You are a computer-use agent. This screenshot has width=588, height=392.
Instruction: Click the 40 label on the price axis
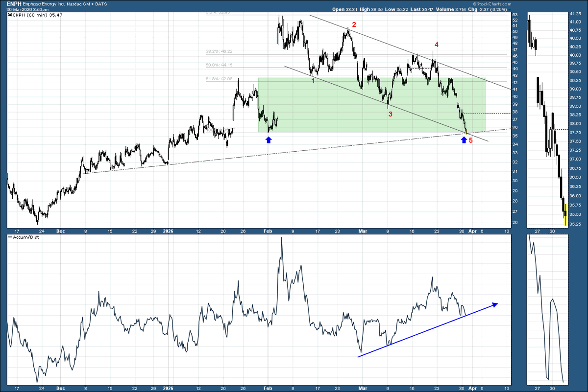515,96
